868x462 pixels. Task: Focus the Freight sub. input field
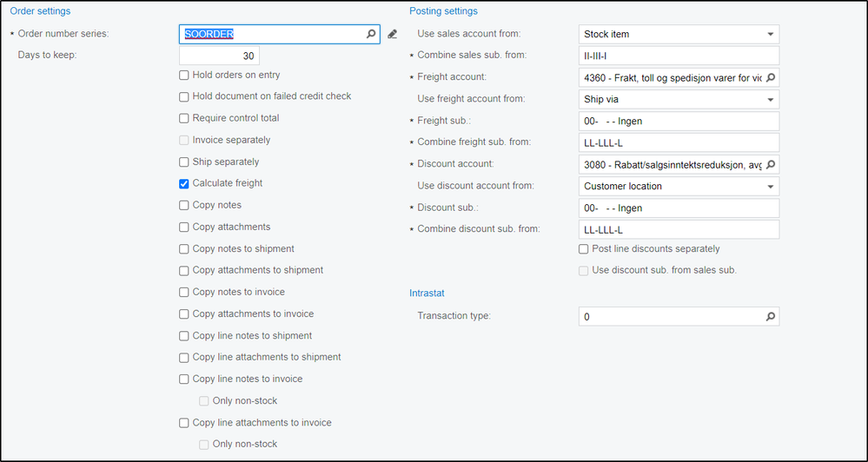point(679,122)
